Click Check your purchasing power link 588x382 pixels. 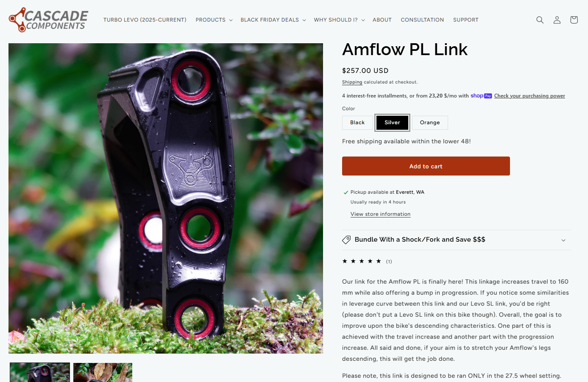(529, 96)
